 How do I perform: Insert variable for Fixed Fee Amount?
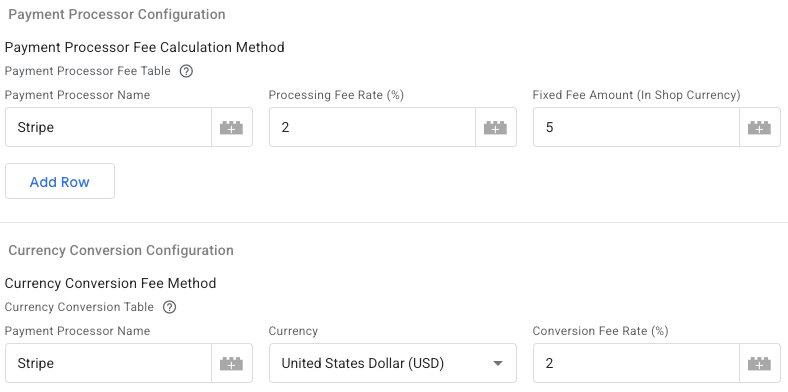coord(759,127)
